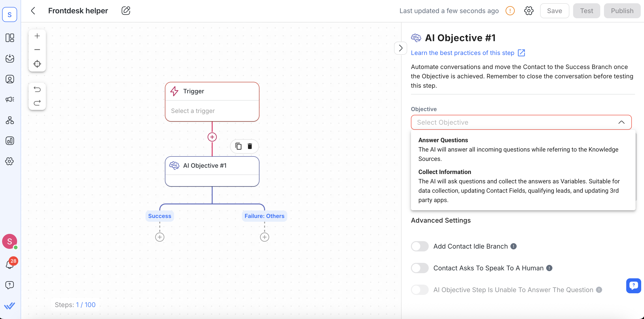Screen dimensions: 644x319
Task: Toggle AI Objective Step Is Unable To Answer
Action: coord(420,290)
